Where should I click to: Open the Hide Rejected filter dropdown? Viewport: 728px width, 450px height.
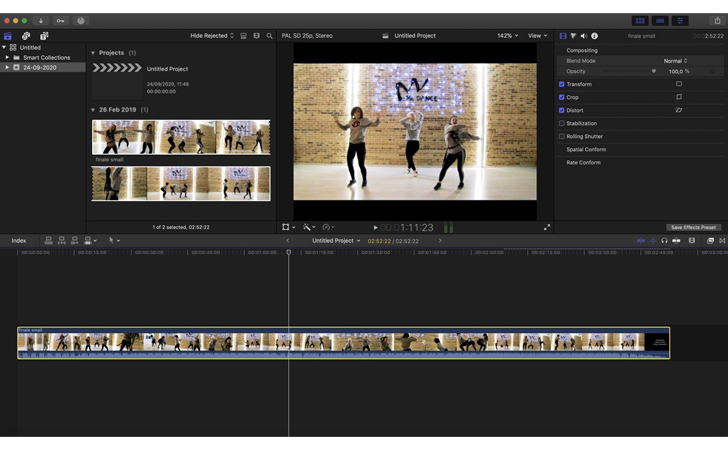point(212,36)
